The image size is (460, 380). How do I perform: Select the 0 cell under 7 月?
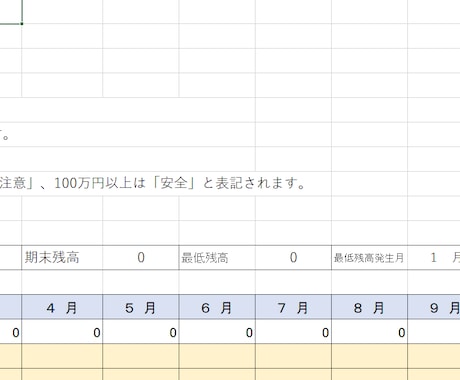[x=293, y=332]
